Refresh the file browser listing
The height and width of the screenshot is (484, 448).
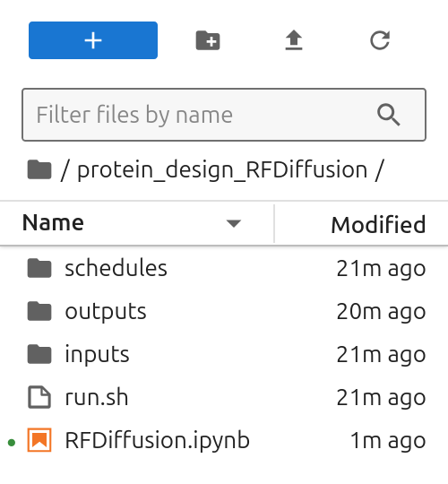click(x=380, y=40)
